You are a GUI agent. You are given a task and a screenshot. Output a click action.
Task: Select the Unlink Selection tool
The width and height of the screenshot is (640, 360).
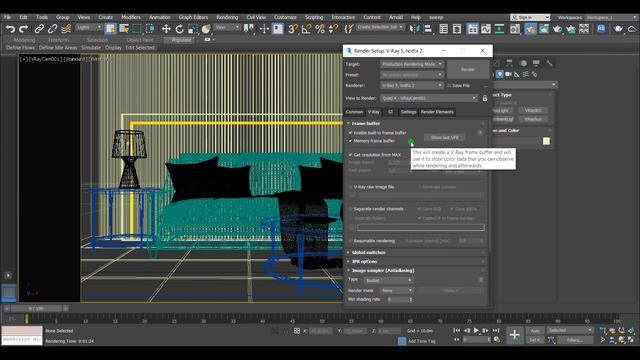[x=52, y=29]
